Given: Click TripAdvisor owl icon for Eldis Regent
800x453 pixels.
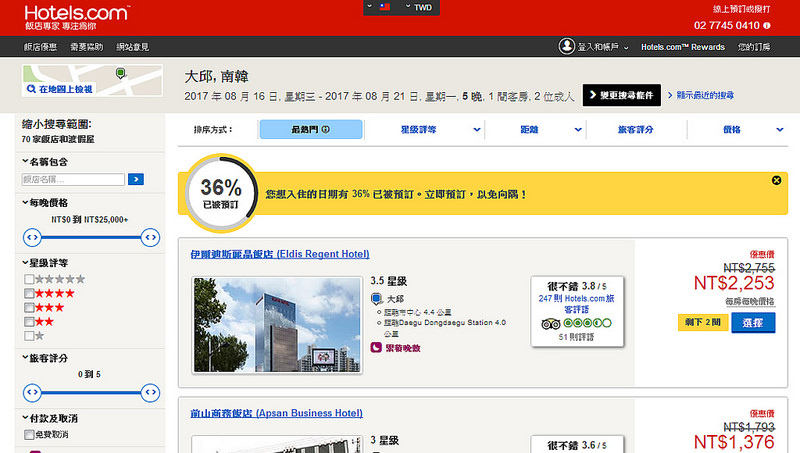Looking at the screenshot, I should click(551, 323).
